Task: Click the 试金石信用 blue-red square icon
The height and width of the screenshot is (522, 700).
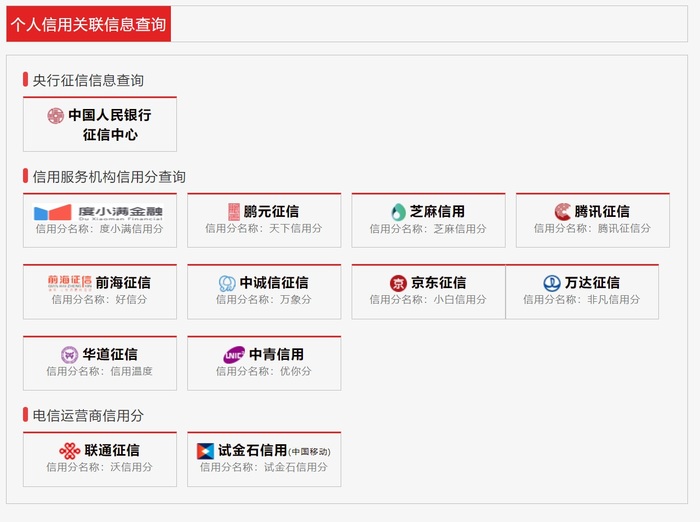Action: pyautogui.click(x=205, y=451)
